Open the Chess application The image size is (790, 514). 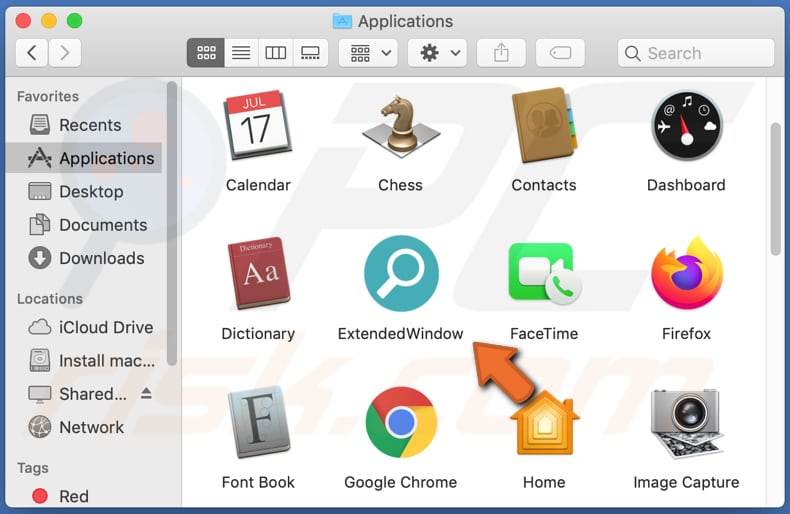(400, 127)
